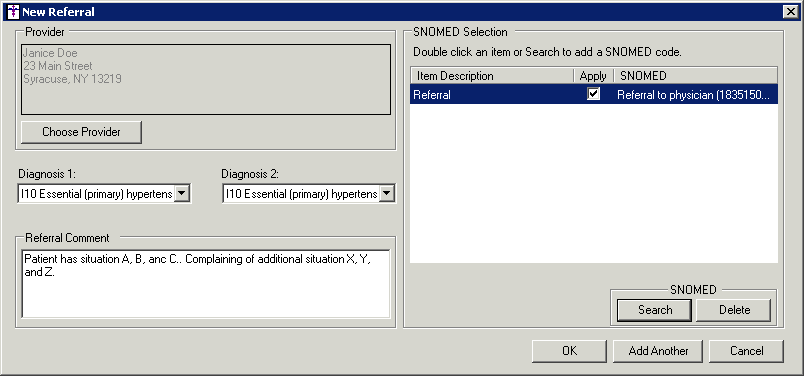This screenshot has width=804, height=376.
Task: Click the Choose Provider button
Action: (x=81, y=132)
